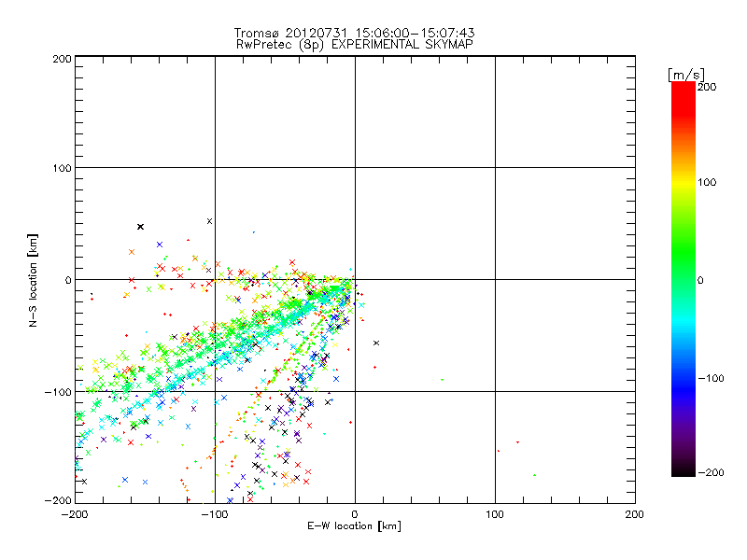The image size is (747, 560).
Task: Click the title text 'Tromsø 20120731 15:06:00-15:07:43'
Action: [354, 33]
